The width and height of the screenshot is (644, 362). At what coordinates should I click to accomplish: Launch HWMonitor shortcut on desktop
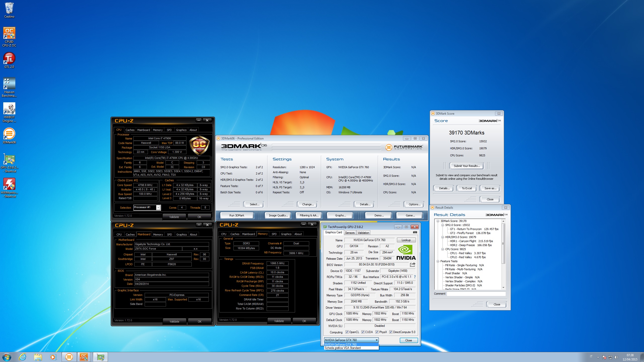(x=9, y=188)
